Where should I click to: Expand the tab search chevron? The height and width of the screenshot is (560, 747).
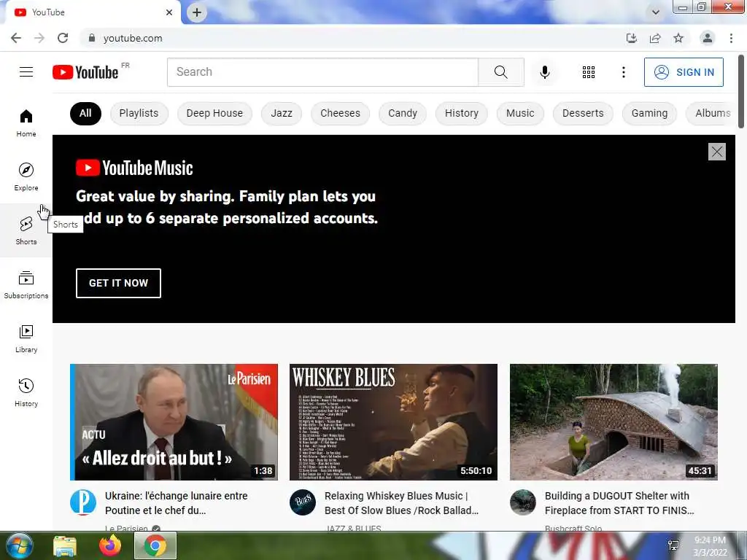pos(656,12)
